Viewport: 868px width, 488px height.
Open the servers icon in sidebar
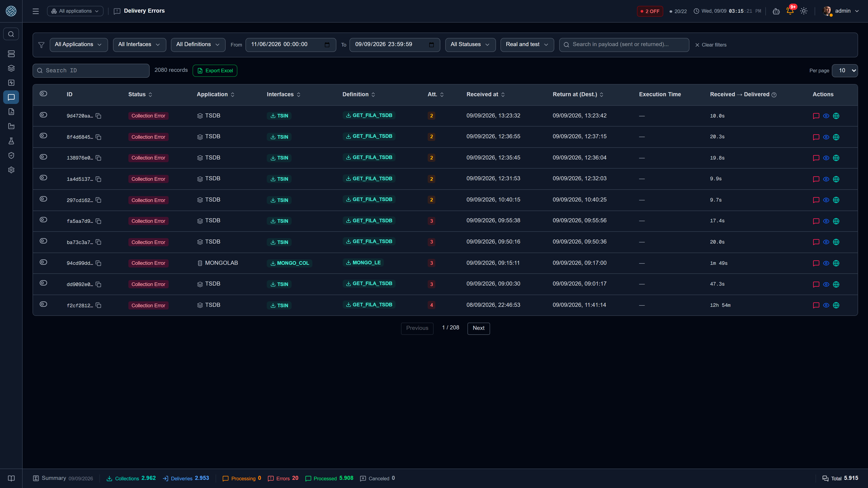[x=11, y=54]
